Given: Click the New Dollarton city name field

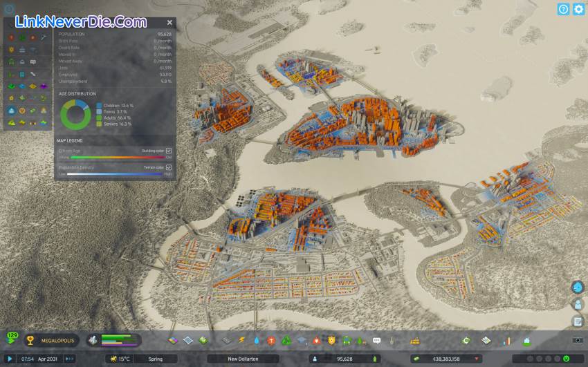Looking at the screenshot, I should coord(243,359).
